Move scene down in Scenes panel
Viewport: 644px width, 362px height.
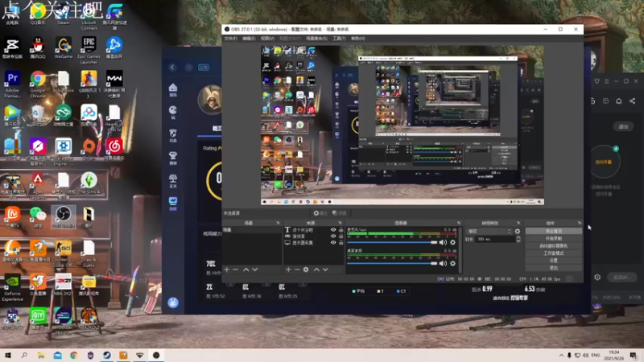[254, 269]
